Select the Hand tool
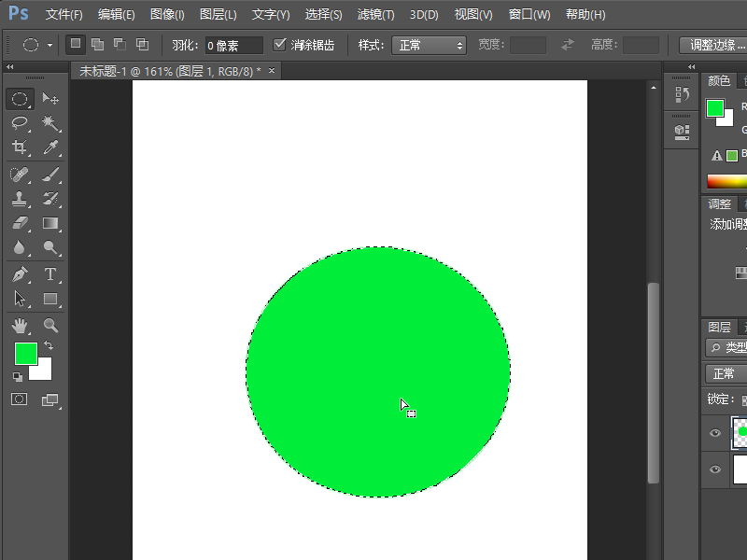This screenshot has height=560, width=747. [x=20, y=326]
